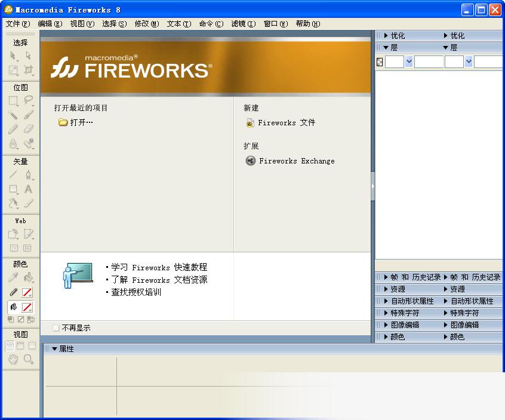This screenshot has height=420, width=505.
Task: Choose the Crop tool
Action: click(28, 70)
